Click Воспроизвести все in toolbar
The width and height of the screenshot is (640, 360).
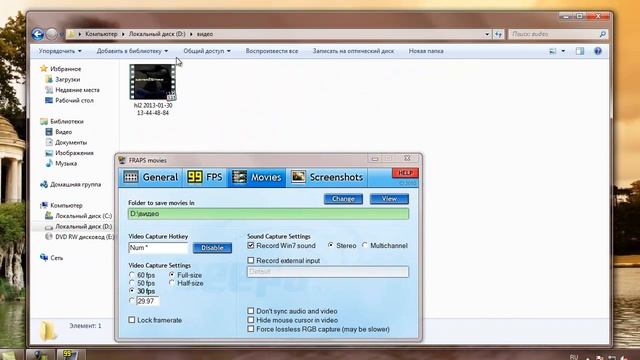272,51
